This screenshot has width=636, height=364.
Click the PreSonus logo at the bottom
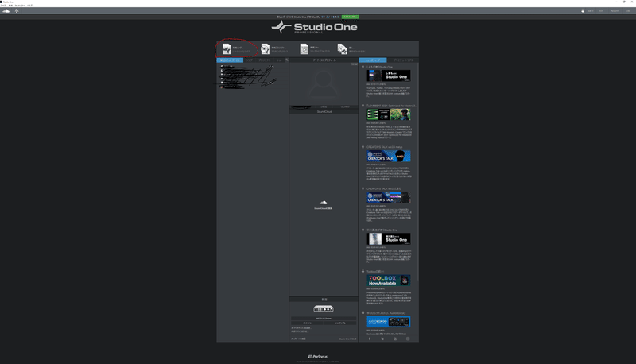pos(317,357)
